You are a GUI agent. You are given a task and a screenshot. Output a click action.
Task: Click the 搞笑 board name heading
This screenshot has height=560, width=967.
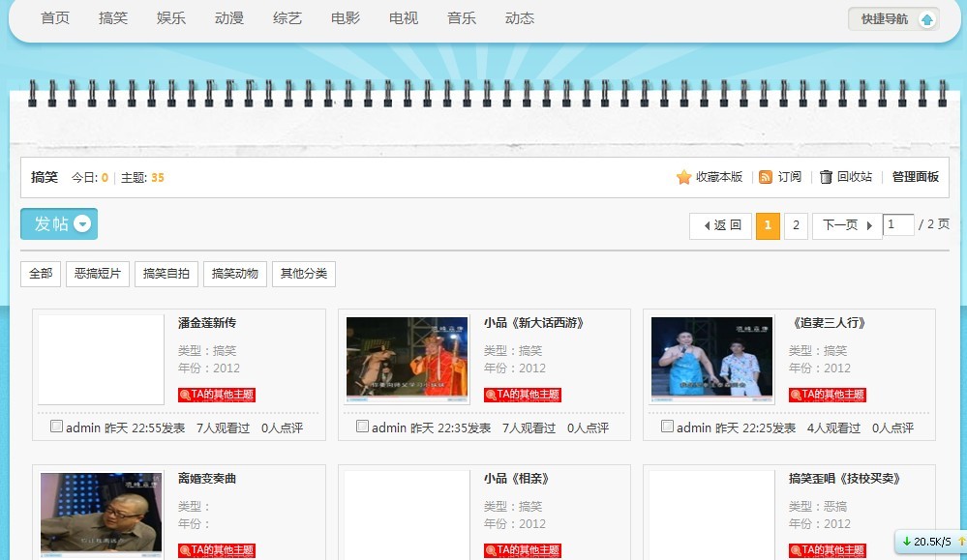(x=45, y=177)
